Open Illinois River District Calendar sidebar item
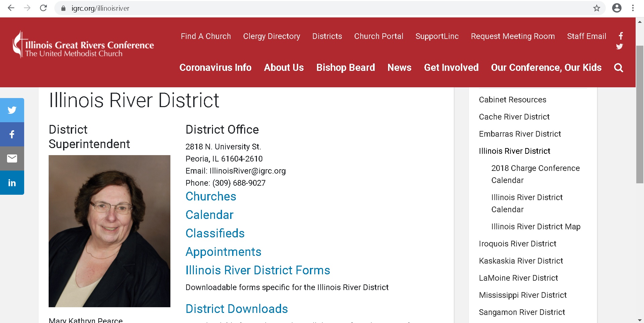The width and height of the screenshot is (644, 323). point(527,203)
